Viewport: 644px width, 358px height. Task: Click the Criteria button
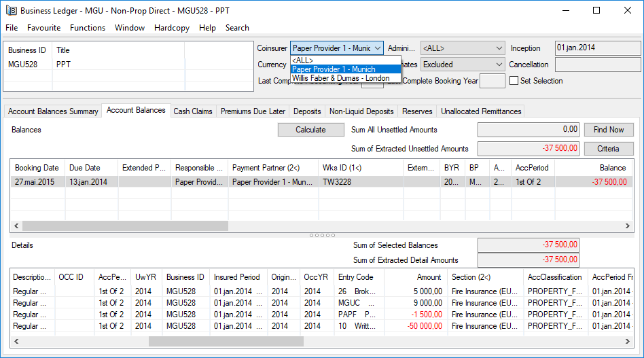coord(608,149)
